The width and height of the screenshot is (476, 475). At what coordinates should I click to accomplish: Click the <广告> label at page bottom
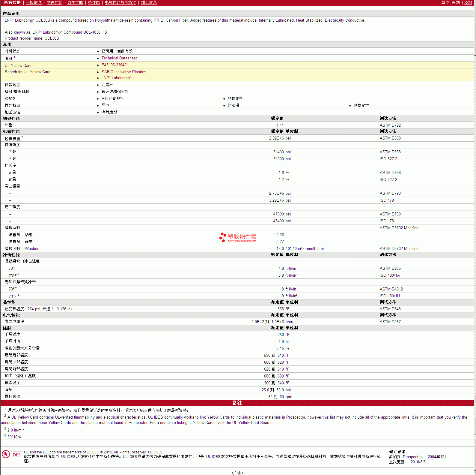click(x=237, y=473)
